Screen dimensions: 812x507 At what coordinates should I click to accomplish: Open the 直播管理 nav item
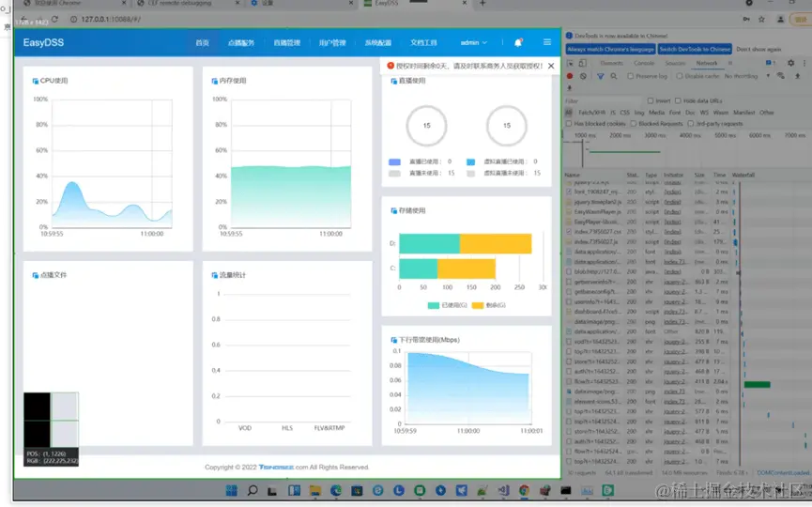point(287,43)
